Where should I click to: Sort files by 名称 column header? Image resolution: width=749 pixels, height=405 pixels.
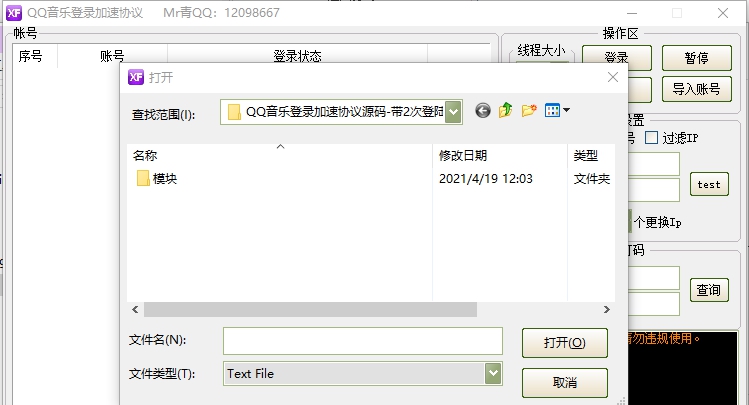pyautogui.click(x=145, y=155)
